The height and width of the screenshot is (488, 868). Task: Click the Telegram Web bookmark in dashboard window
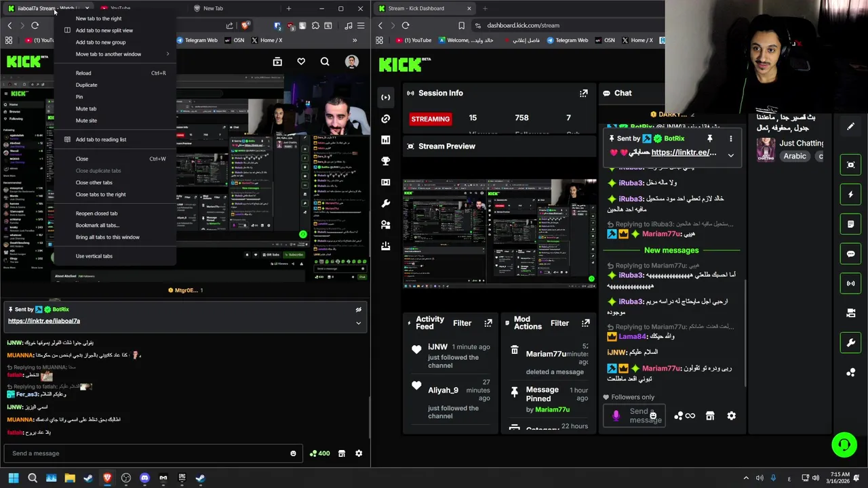567,40
